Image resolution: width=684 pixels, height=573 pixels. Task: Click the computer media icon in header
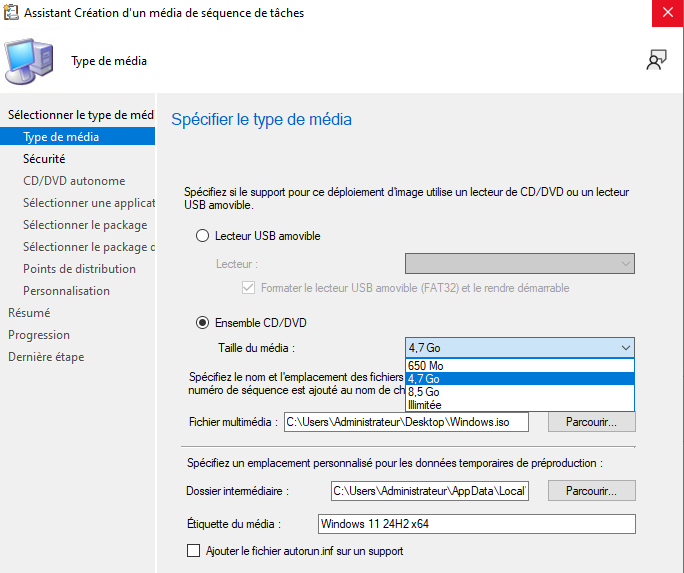click(29, 61)
